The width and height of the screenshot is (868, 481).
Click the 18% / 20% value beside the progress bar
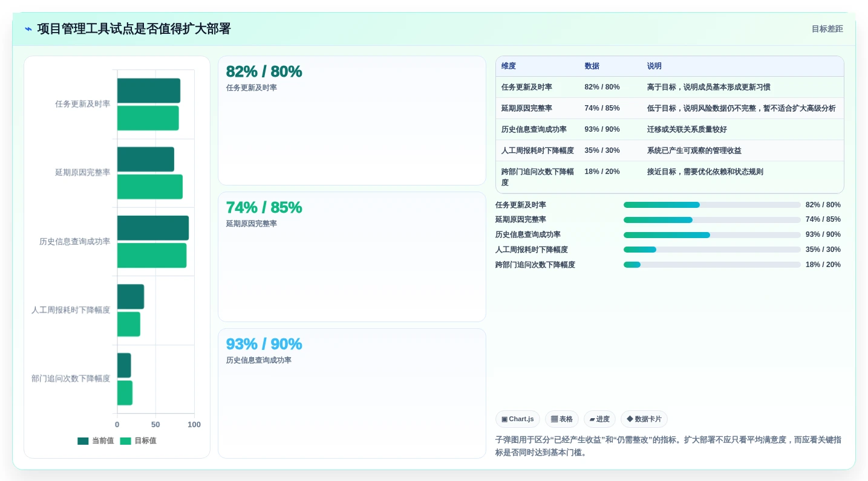click(823, 265)
